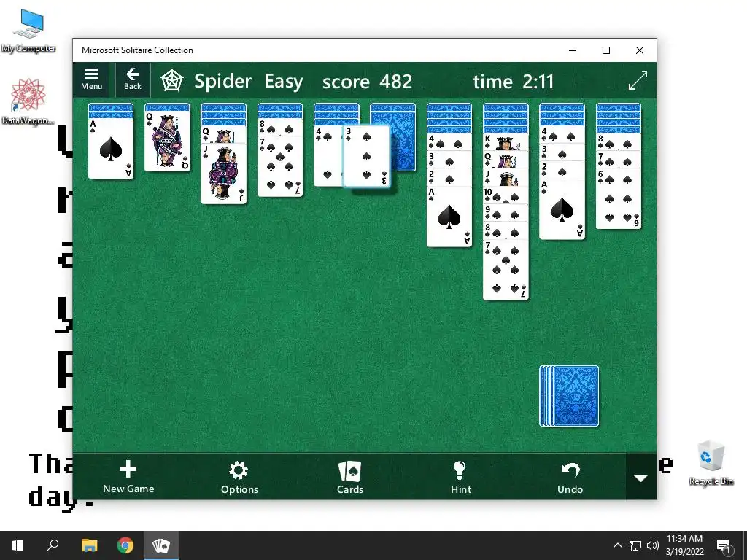Click the Easy difficulty label
This screenshot has width=747, height=560.
[x=284, y=82]
